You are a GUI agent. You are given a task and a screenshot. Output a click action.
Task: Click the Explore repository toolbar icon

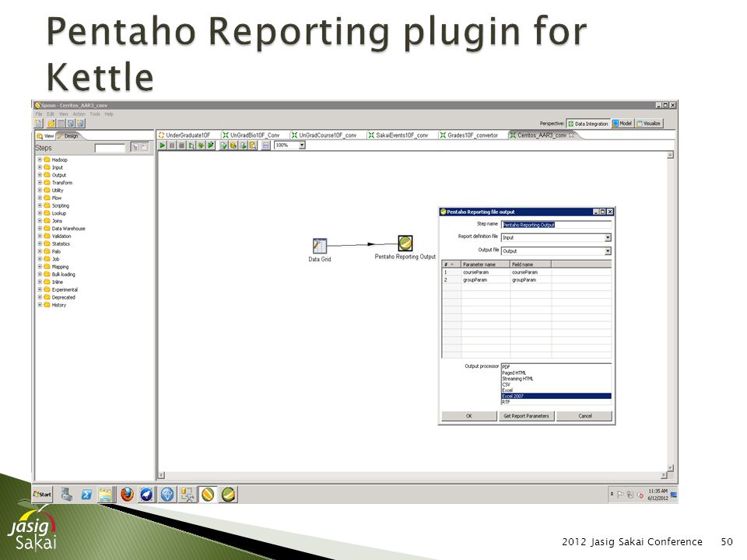click(61, 124)
